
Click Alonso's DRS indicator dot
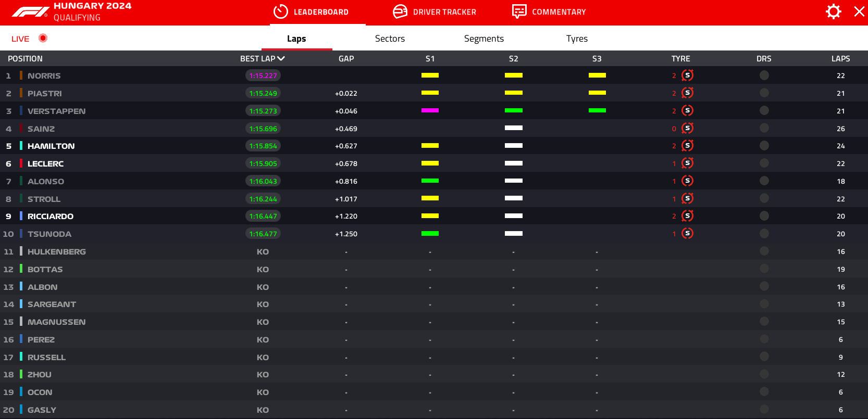pyautogui.click(x=764, y=181)
